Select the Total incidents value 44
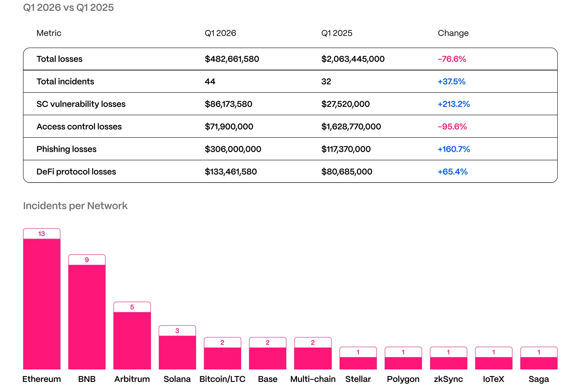Image resolution: width=577 pixels, height=392 pixels. point(210,81)
